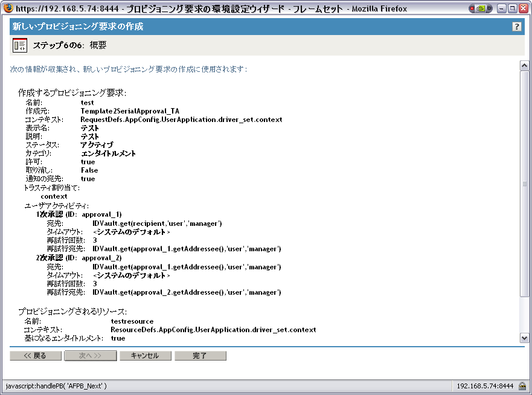Select the template name Template2SerialApproval_TA
This screenshot has height=395, width=532.
(130, 111)
